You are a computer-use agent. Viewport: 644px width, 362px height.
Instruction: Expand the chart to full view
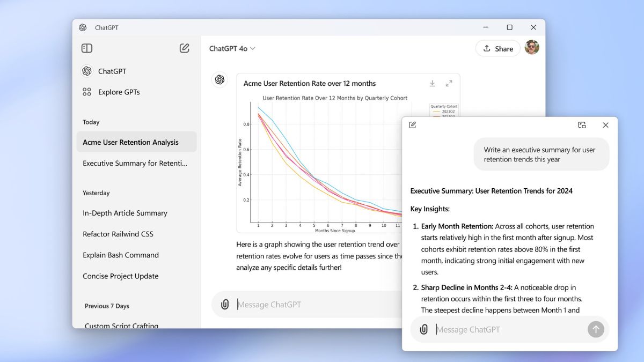449,84
